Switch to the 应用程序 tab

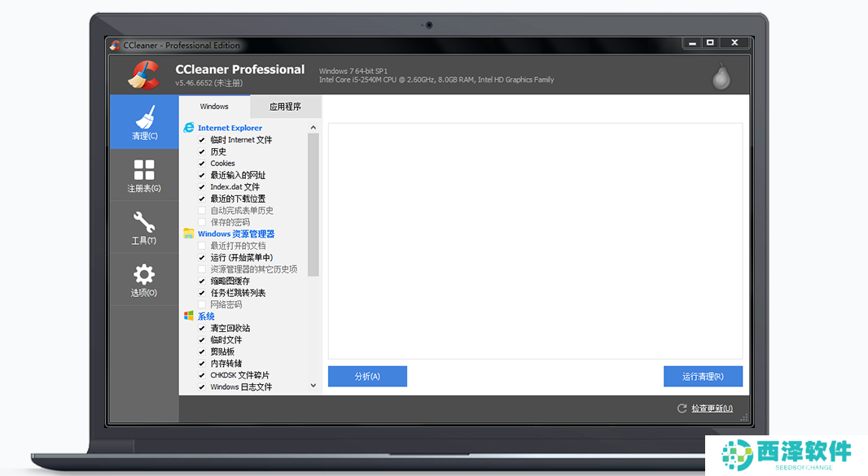pos(285,107)
